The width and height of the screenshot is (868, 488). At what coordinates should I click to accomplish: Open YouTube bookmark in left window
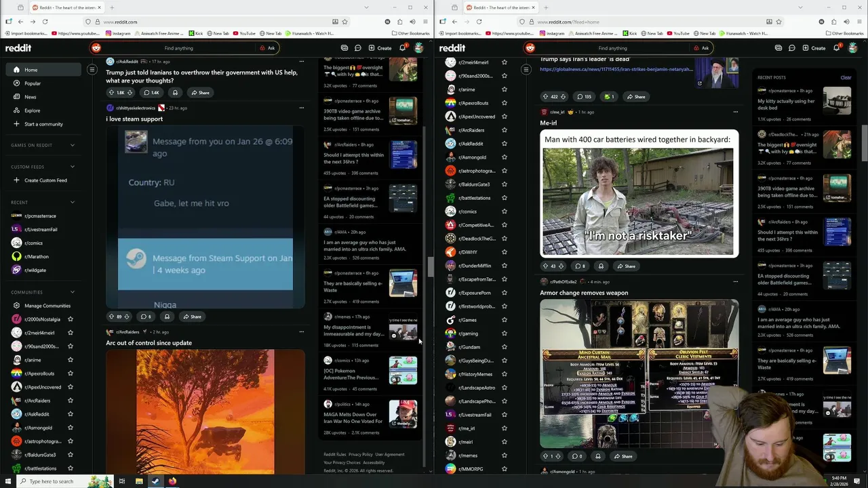(x=244, y=33)
